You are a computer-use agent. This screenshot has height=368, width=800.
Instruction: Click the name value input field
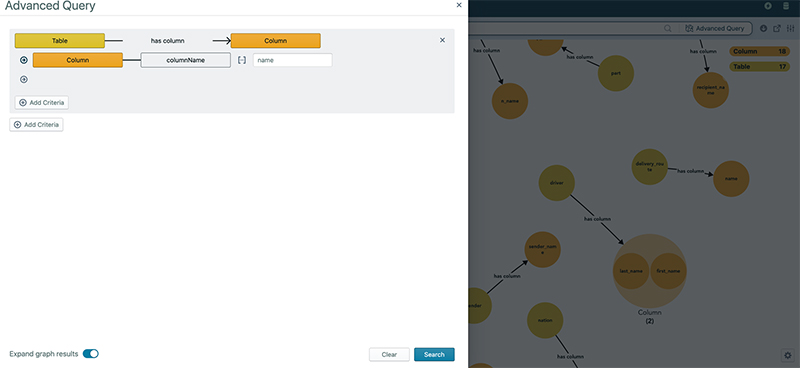[x=293, y=60]
